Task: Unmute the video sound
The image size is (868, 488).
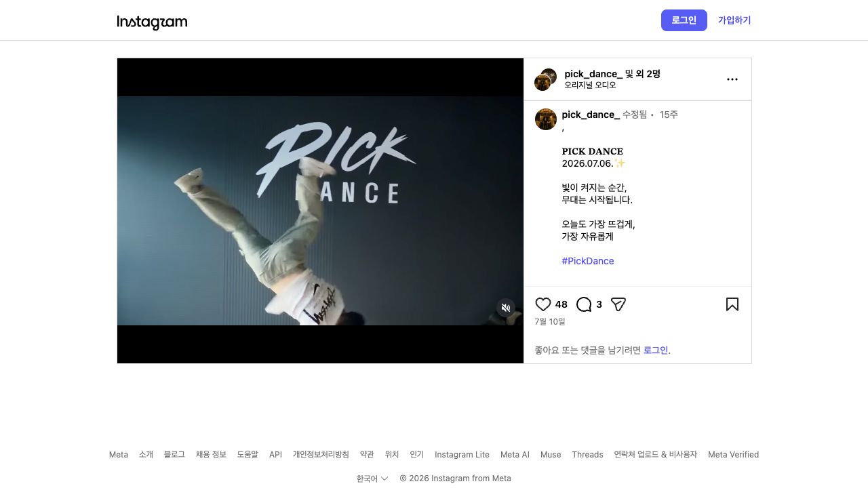Action: 506,308
